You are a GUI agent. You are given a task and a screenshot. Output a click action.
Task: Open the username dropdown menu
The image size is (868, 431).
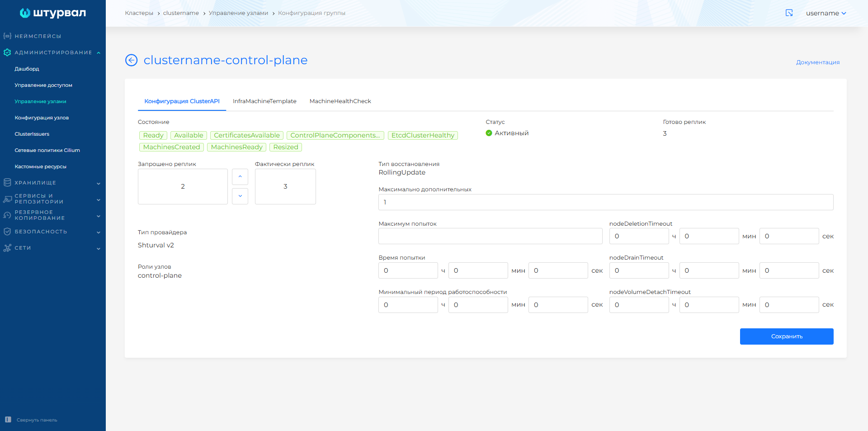(x=826, y=13)
